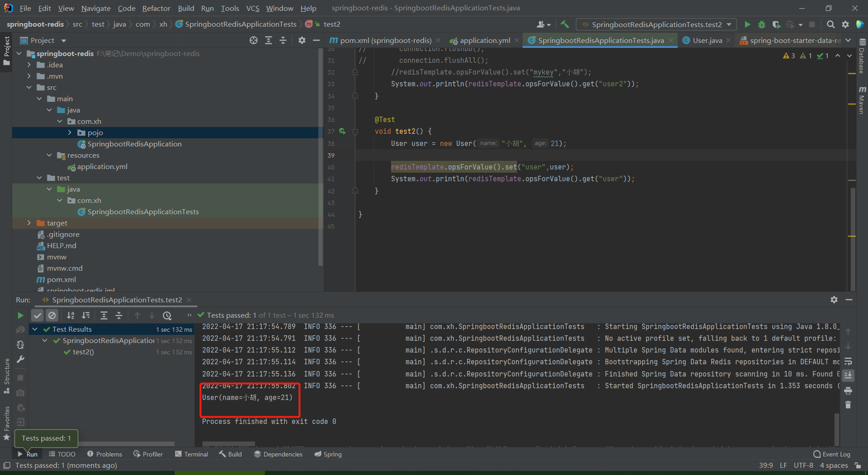Switch to the pom.xml (springboot-redis) tab

click(x=386, y=40)
